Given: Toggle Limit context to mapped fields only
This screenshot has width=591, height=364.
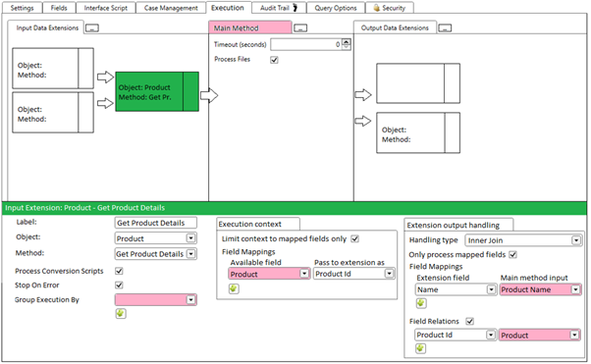Looking at the screenshot, I should pyautogui.click(x=354, y=238).
